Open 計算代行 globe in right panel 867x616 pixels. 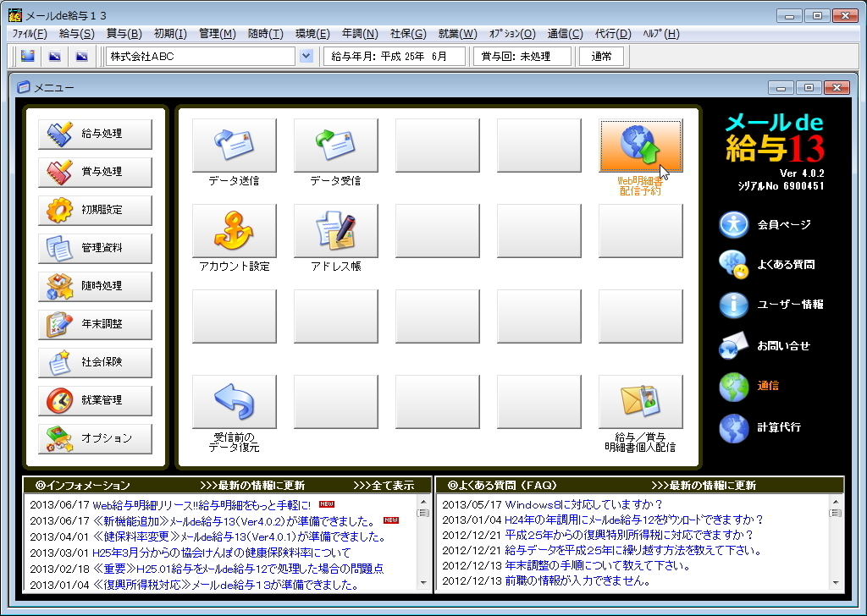click(760, 427)
